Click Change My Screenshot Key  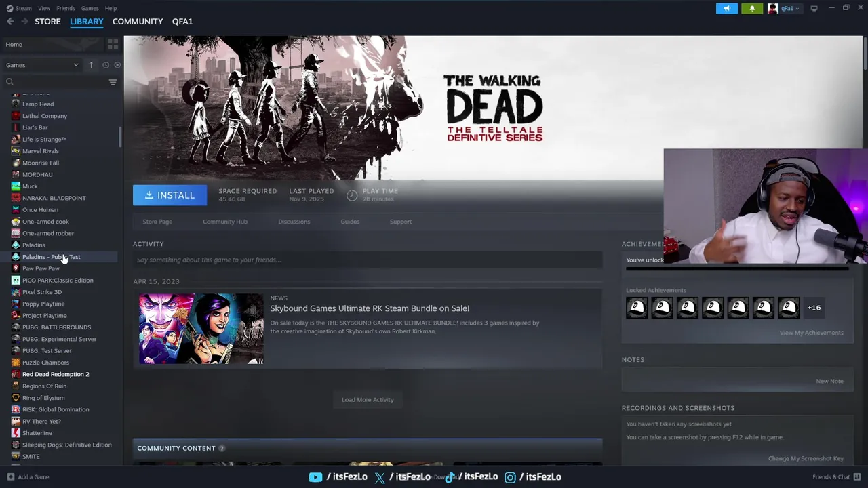806,459
